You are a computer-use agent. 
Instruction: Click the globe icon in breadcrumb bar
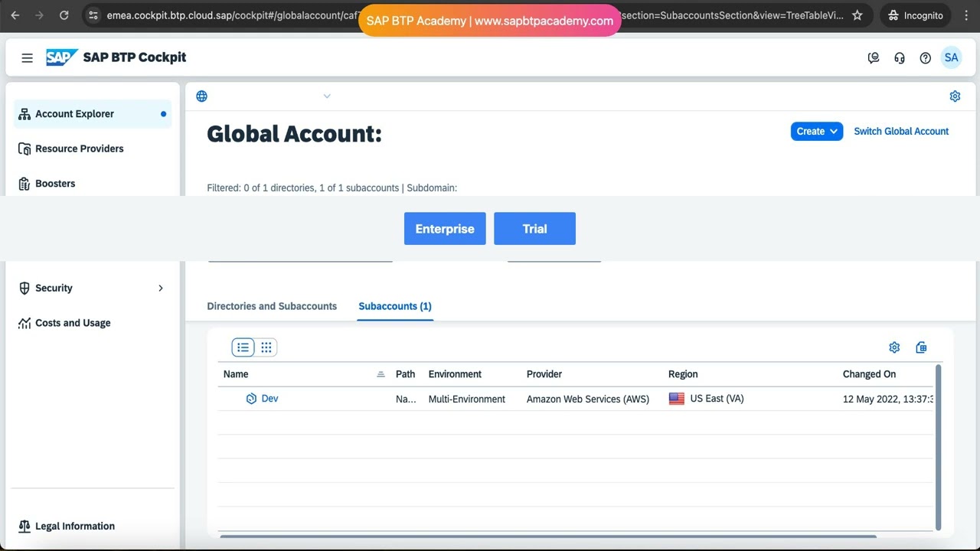coord(201,96)
